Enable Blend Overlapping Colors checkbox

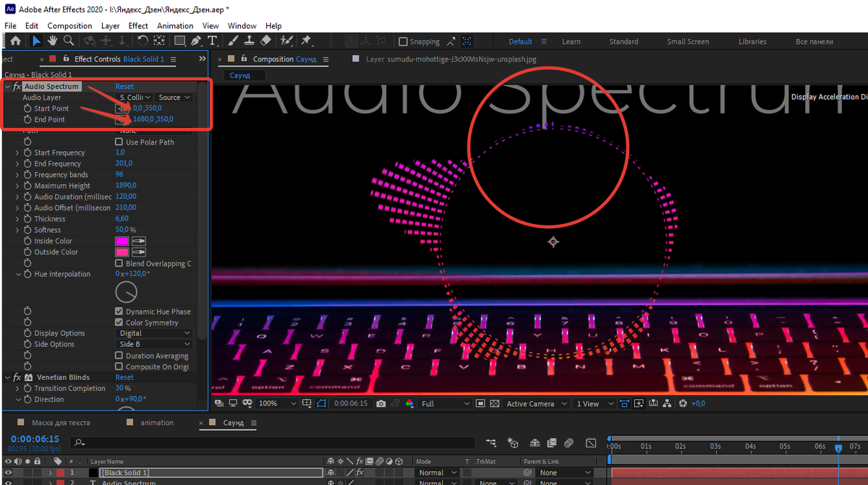(x=119, y=264)
